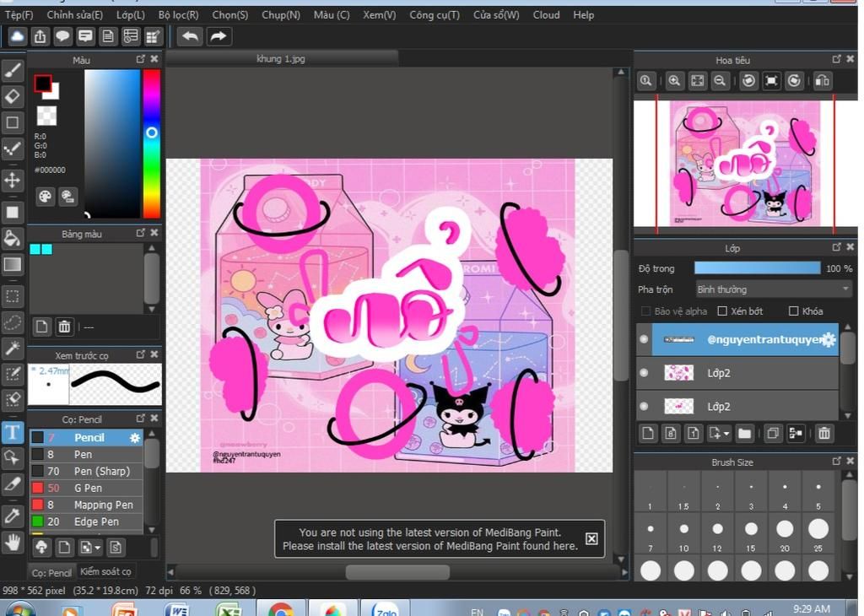Select the Brush tool in left toolbar
864x616 pixels.
pos(13,70)
